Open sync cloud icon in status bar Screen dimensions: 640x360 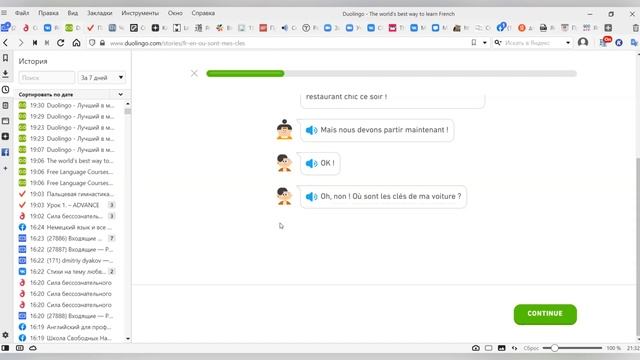pyautogui.click(x=33, y=348)
